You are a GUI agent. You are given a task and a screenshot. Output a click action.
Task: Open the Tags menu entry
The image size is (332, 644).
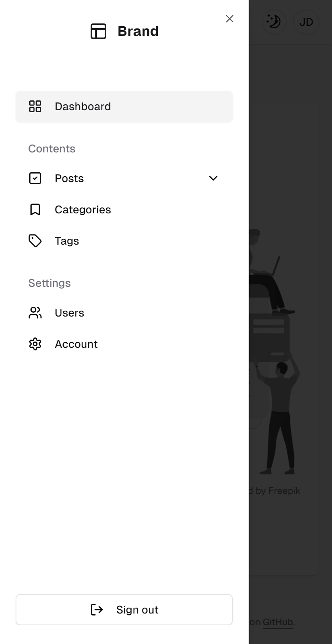point(67,241)
